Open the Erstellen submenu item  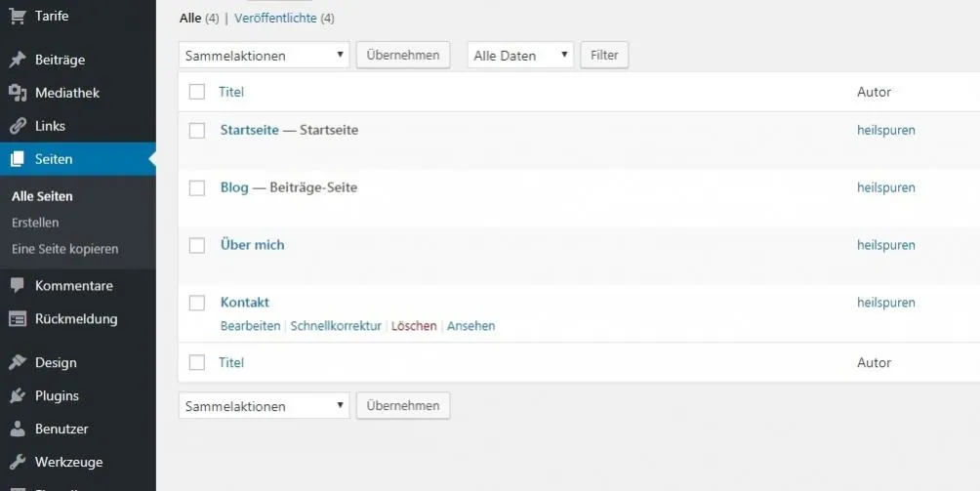tap(35, 223)
